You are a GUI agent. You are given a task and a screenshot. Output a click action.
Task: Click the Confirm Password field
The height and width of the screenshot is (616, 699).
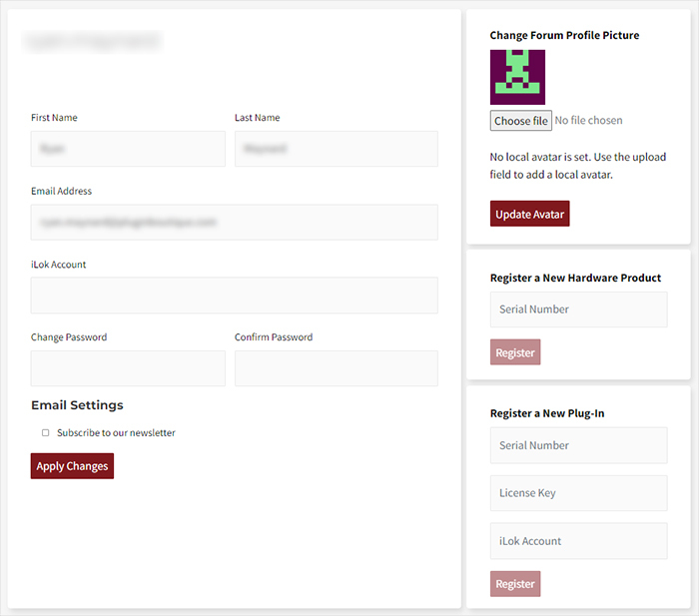[336, 368]
